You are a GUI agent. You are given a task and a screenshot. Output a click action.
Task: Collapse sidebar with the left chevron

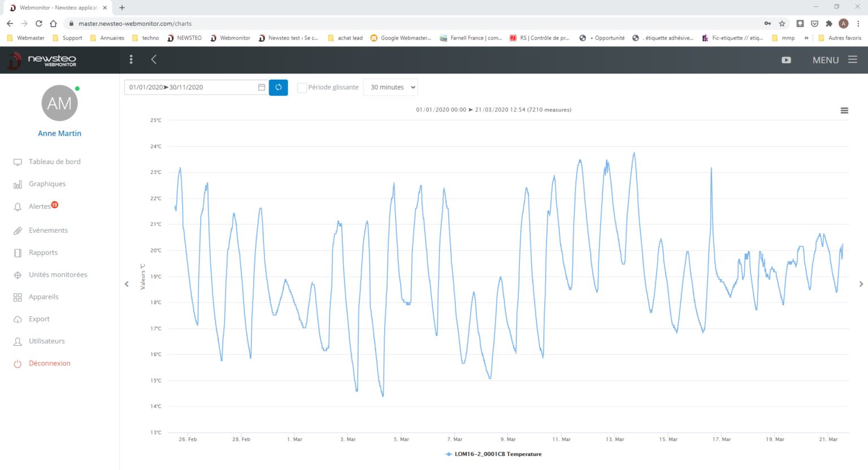click(154, 59)
